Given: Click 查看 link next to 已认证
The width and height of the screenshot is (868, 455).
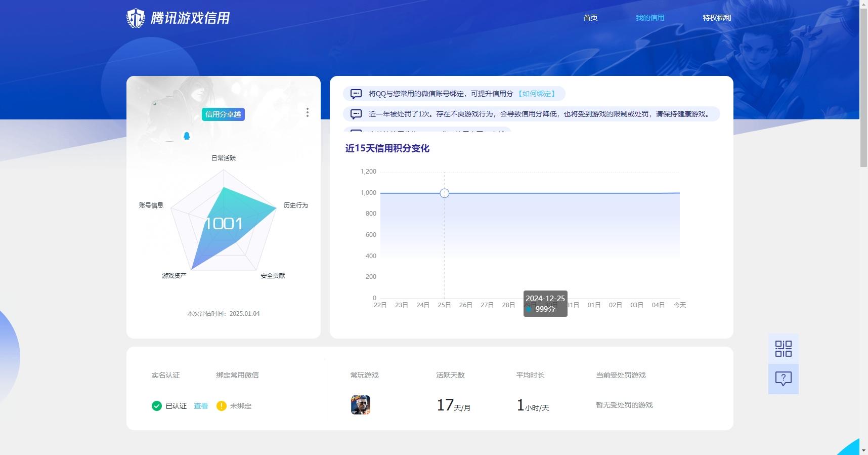Looking at the screenshot, I should pyautogui.click(x=201, y=406).
